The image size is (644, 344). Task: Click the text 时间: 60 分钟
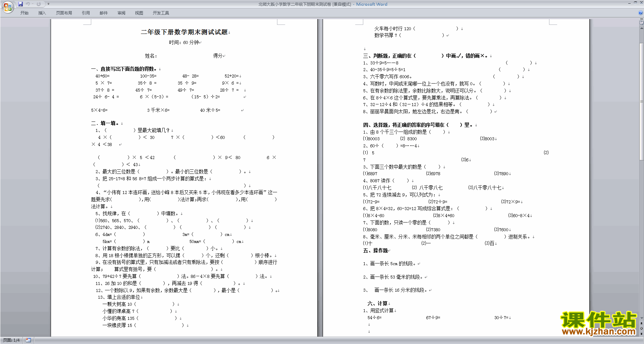[x=184, y=43]
